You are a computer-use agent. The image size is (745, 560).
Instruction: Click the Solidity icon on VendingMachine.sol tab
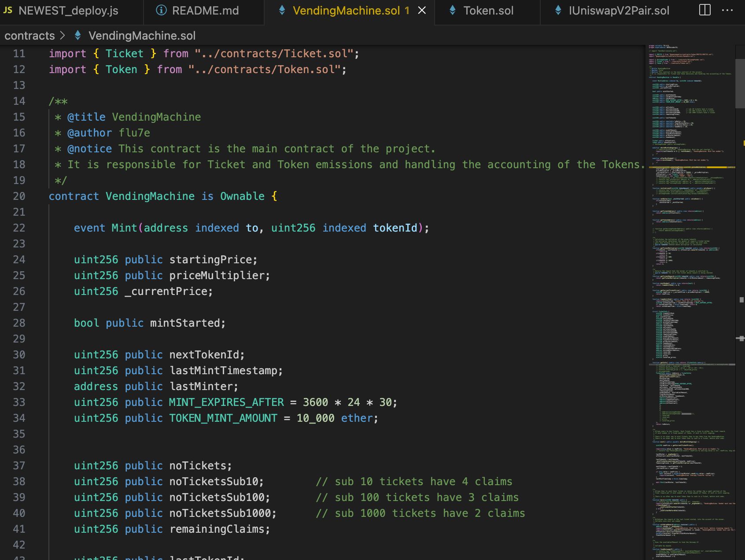point(282,10)
